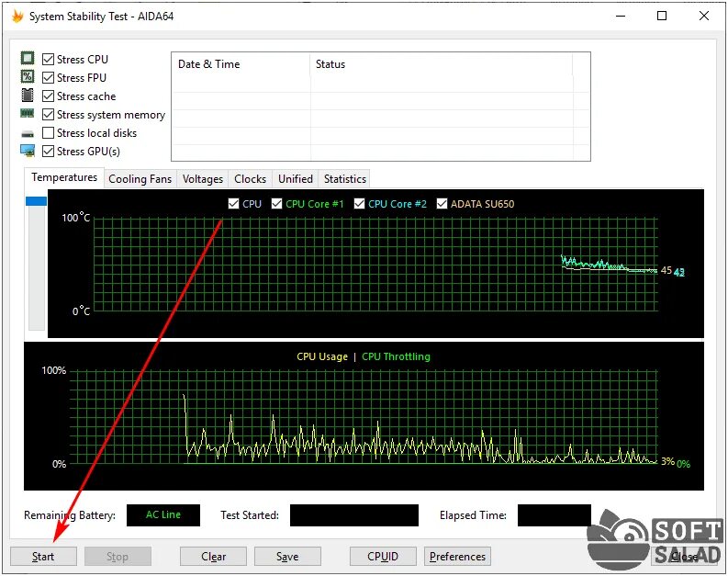Click the disk drive icon beside Stress local disks
The width and height of the screenshot is (728, 576).
[28, 134]
